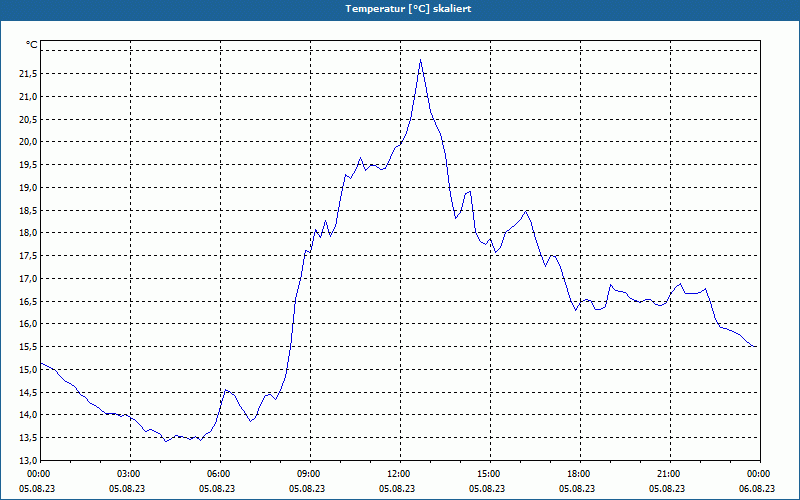Click the 00:00 label above 06.08.23
Screen dimensions: 800x500
point(757,473)
